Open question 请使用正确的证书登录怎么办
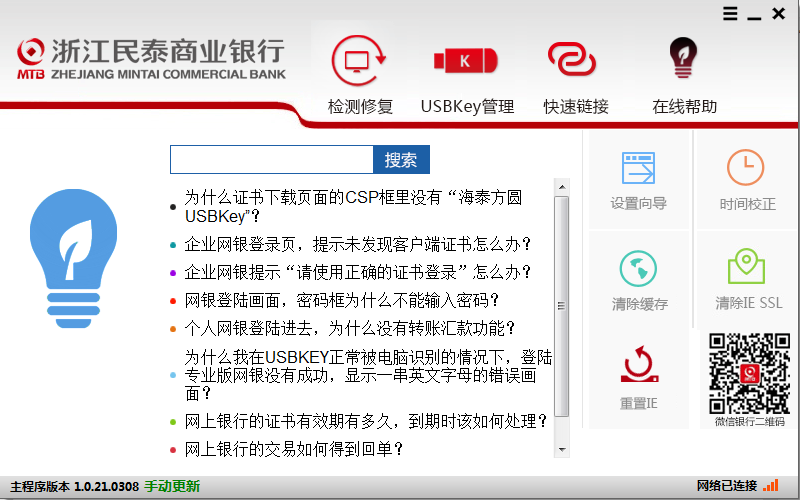800x500 pixels. pyautogui.click(x=357, y=272)
